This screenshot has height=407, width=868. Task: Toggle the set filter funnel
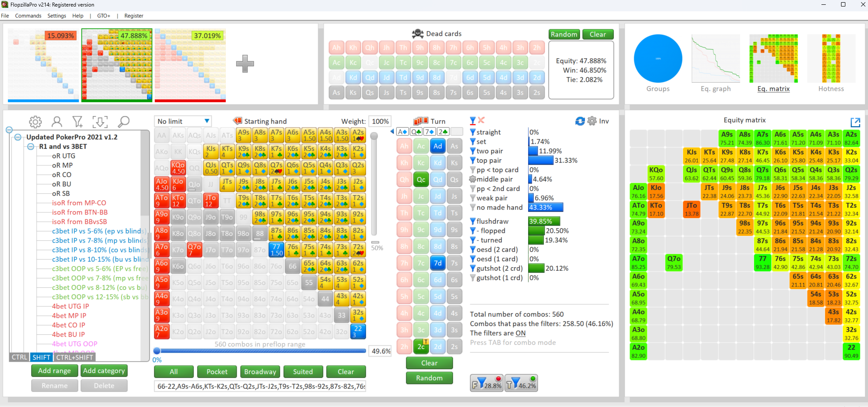(473, 141)
